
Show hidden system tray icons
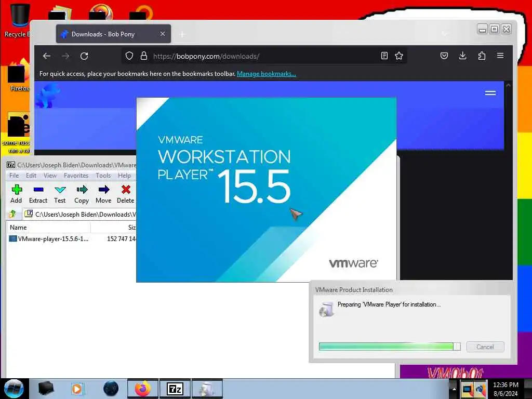tap(454, 389)
